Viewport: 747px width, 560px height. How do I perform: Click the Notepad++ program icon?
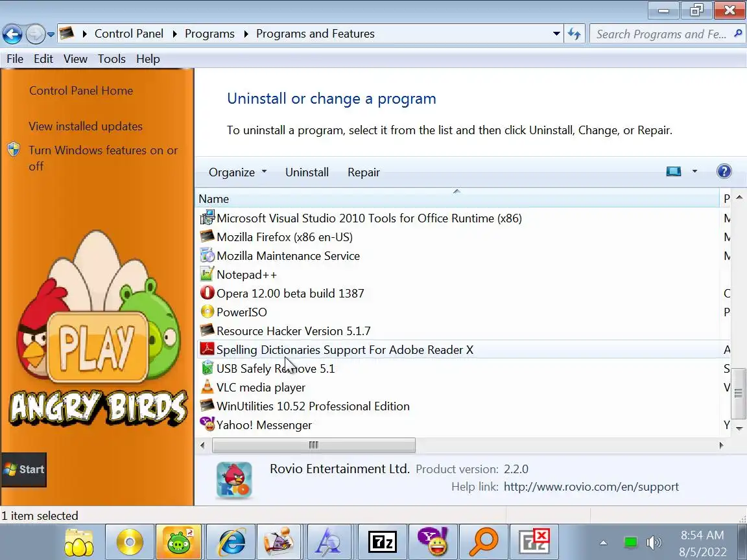tap(207, 274)
